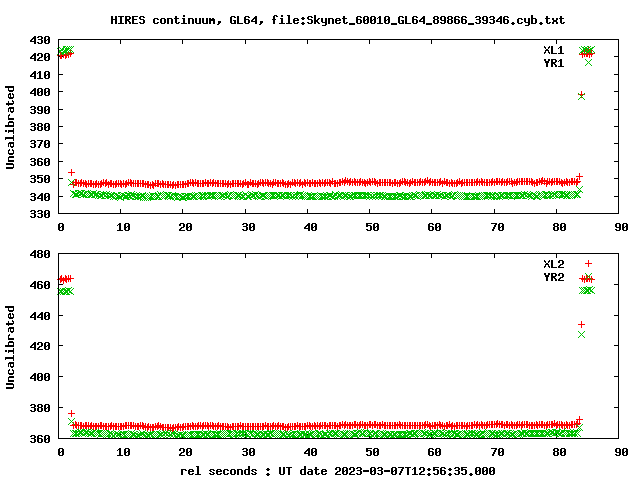Select the XL2 legend label

pos(553,264)
